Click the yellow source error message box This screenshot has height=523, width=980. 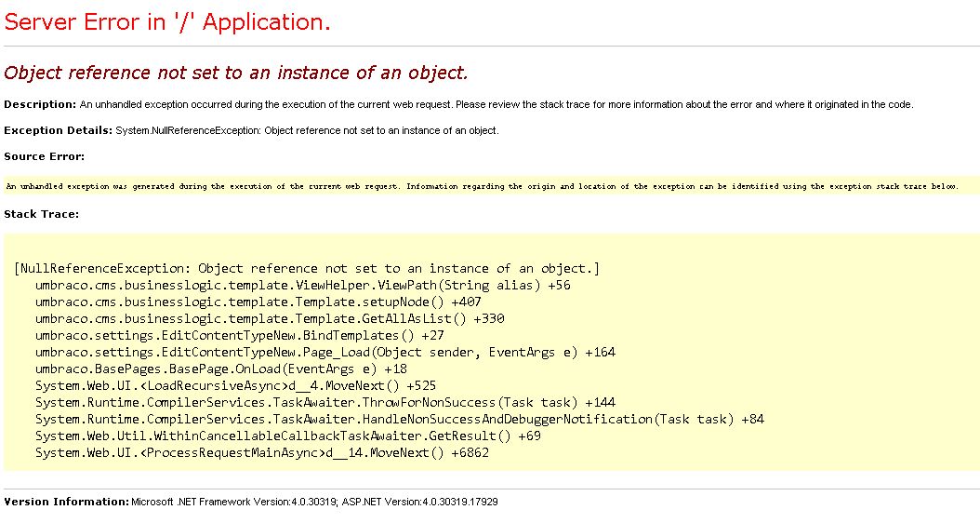482,186
